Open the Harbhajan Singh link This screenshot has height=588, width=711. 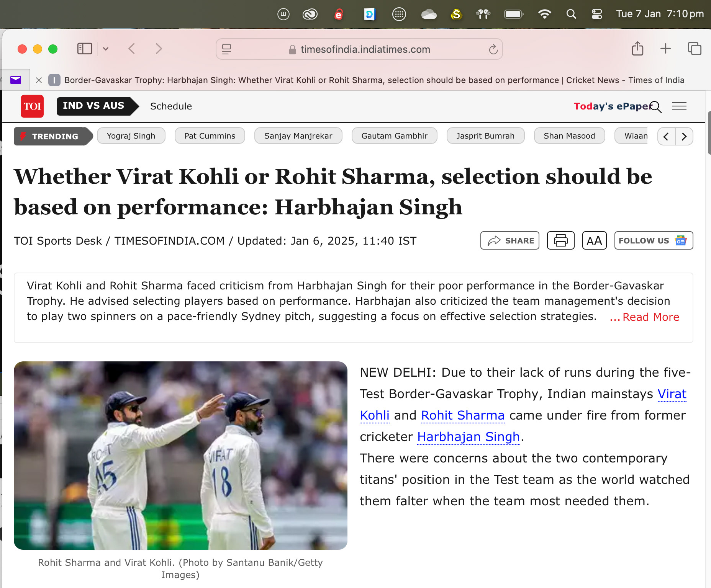point(468,437)
